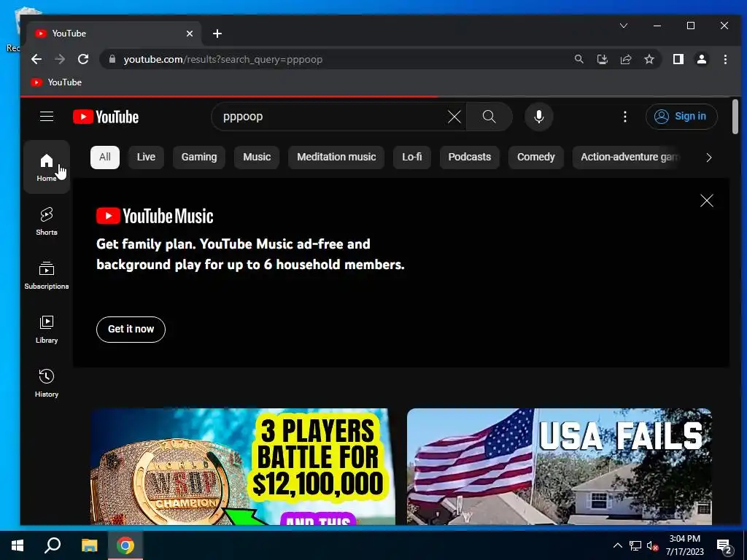Close the YouTube browser tab

click(x=190, y=34)
